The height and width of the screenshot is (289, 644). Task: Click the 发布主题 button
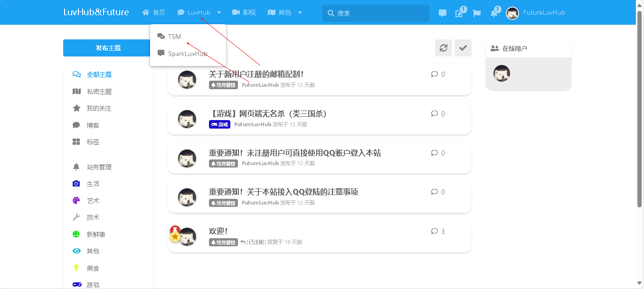coord(108,48)
